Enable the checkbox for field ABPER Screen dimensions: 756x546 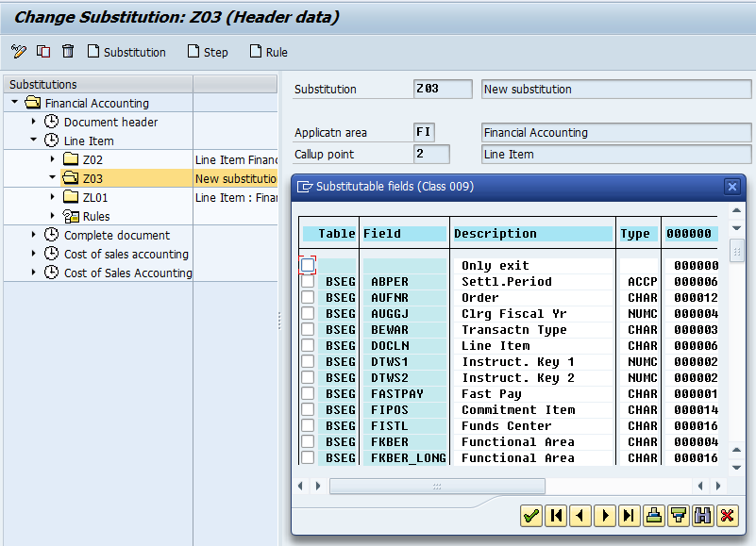(x=307, y=281)
